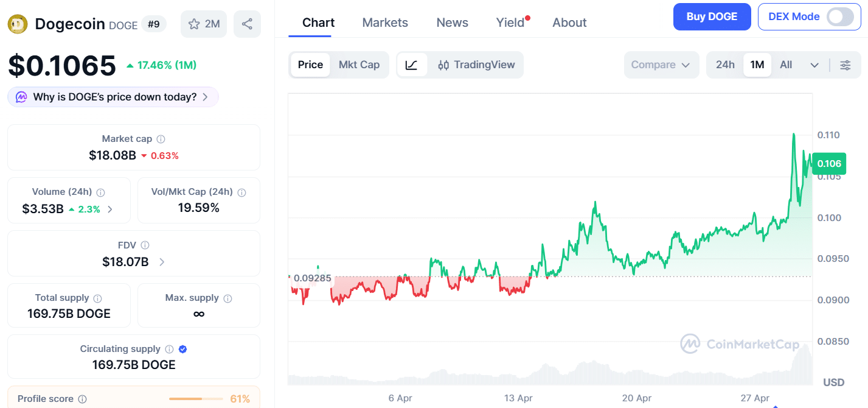Add Dogecoin to watchlist via star button
The image size is (868, 408).
(x=204, y=24)
